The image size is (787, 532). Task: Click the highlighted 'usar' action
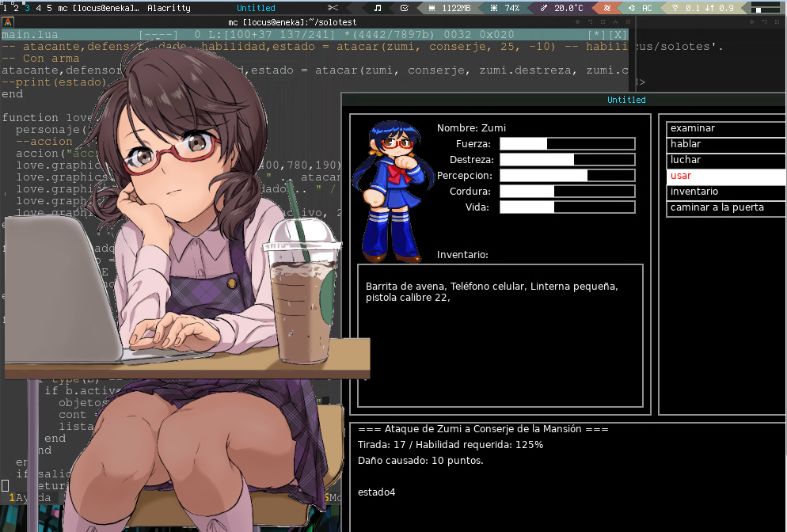point(725,176)
